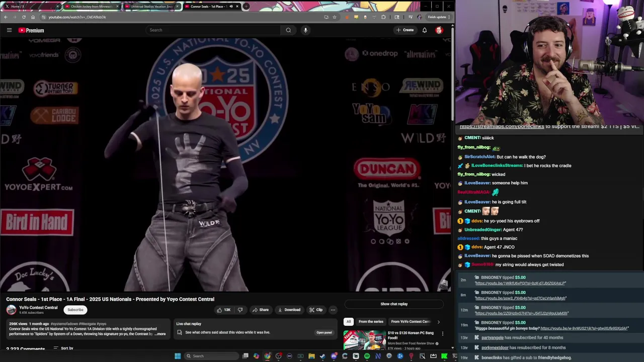Open BINGONEY's 12m tip YouTube link
This screenshot has width=644, height=362.
click(x=522, y=313)
